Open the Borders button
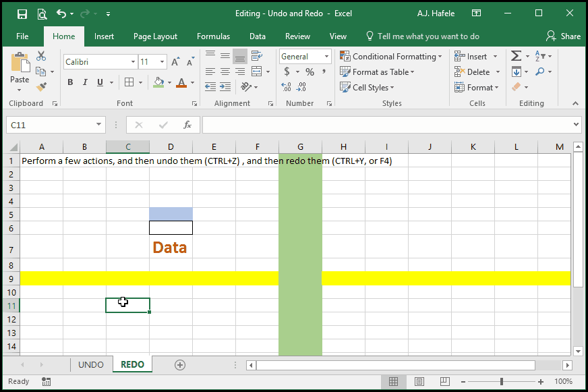 [129, 82]
